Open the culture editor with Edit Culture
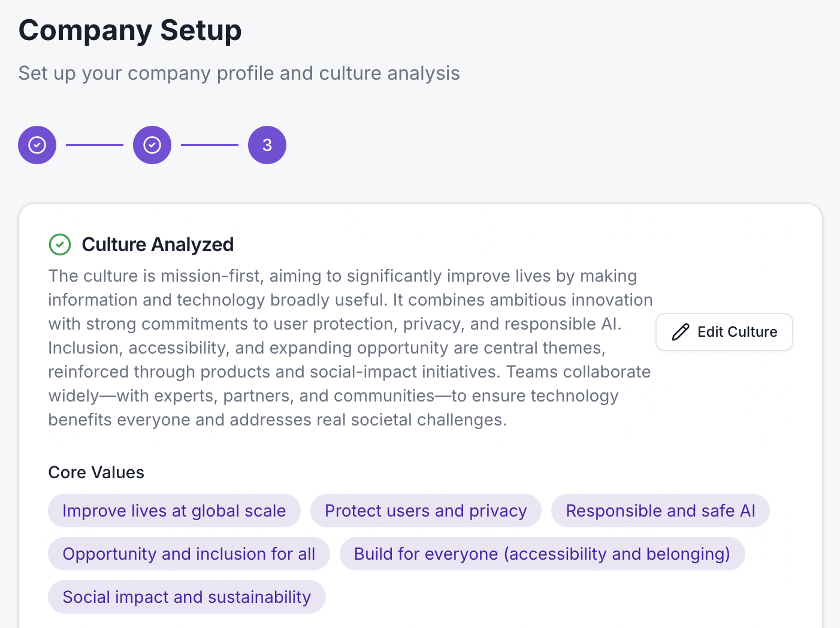Viewport: 840px width, 628px height. pyautogui.click(x=724, y=331)
